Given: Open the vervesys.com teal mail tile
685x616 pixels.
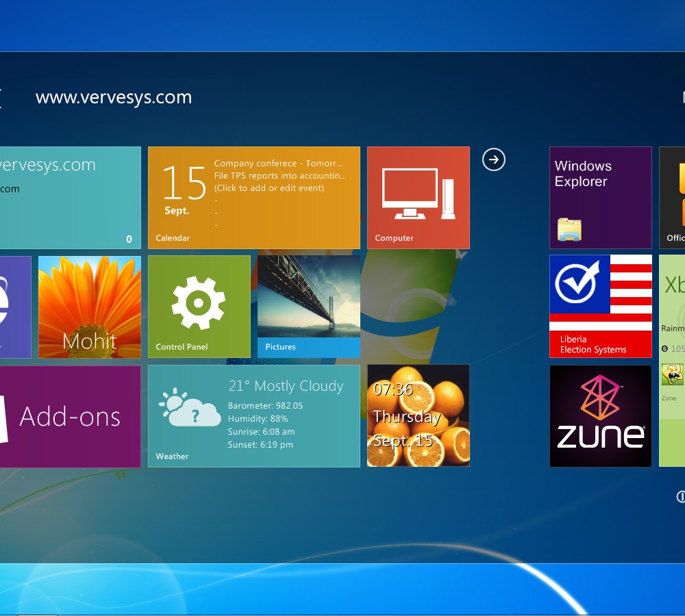Looking at the screenshot, I should coord(70,197).
